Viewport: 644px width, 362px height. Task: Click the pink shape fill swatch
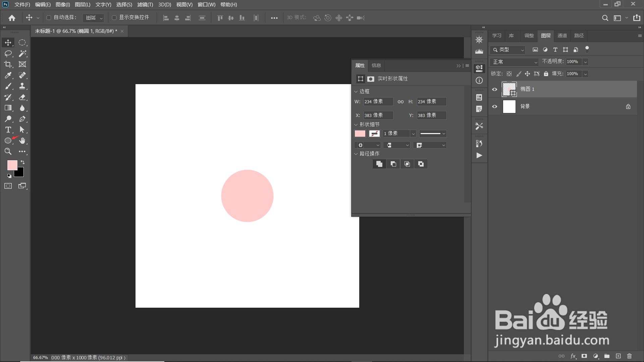tap(360, 134)
